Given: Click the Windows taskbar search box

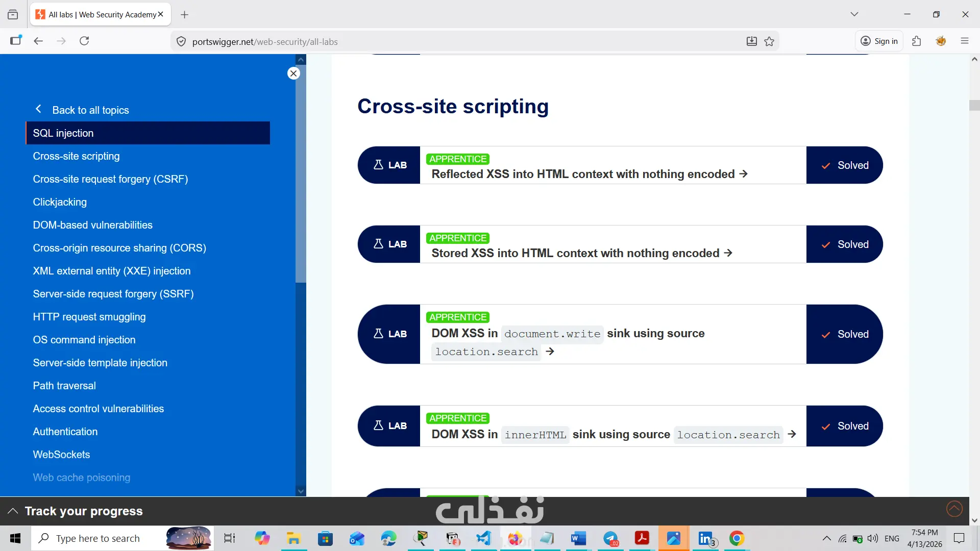Looking at the screenshot, I should [98, 538].
